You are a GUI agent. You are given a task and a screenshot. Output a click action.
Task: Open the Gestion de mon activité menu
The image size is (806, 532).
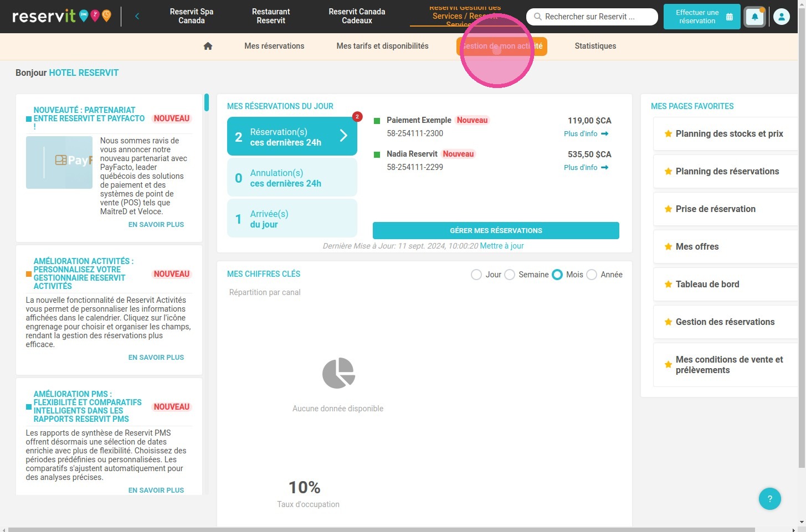pyautogui.click(x=502, y=46)
